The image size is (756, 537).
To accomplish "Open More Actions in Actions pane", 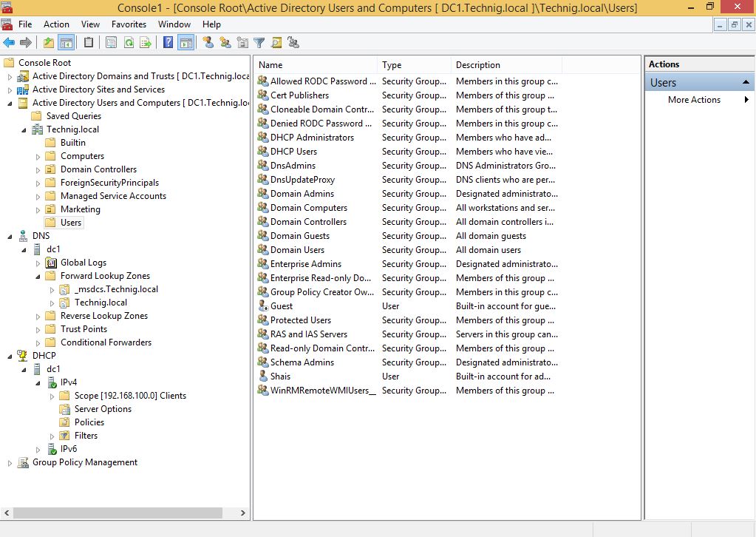I will click(x=694, y=100).
